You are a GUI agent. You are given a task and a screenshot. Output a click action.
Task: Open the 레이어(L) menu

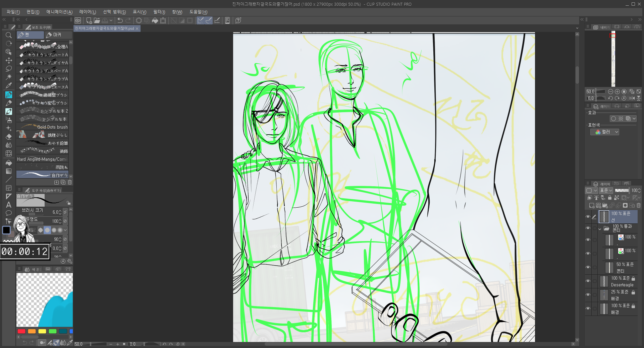coord(88,12)
